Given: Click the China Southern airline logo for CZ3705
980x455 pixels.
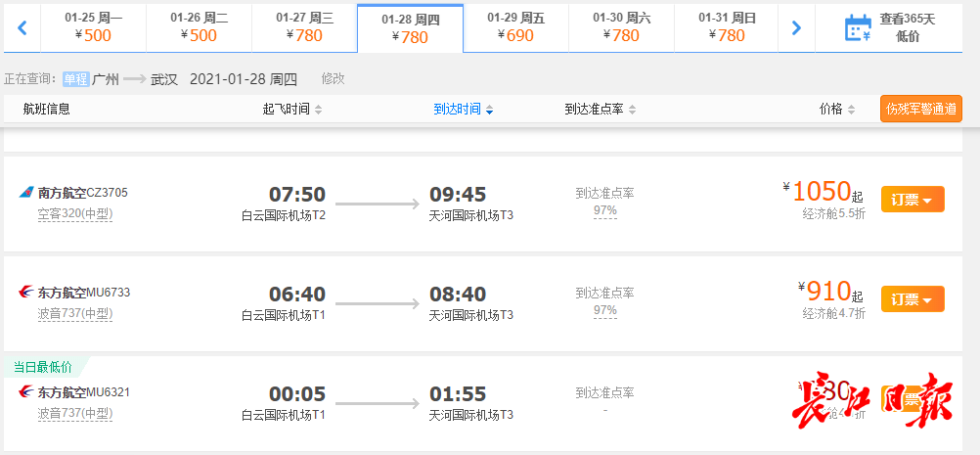Looking at the screenshot, I should (26, 193).
